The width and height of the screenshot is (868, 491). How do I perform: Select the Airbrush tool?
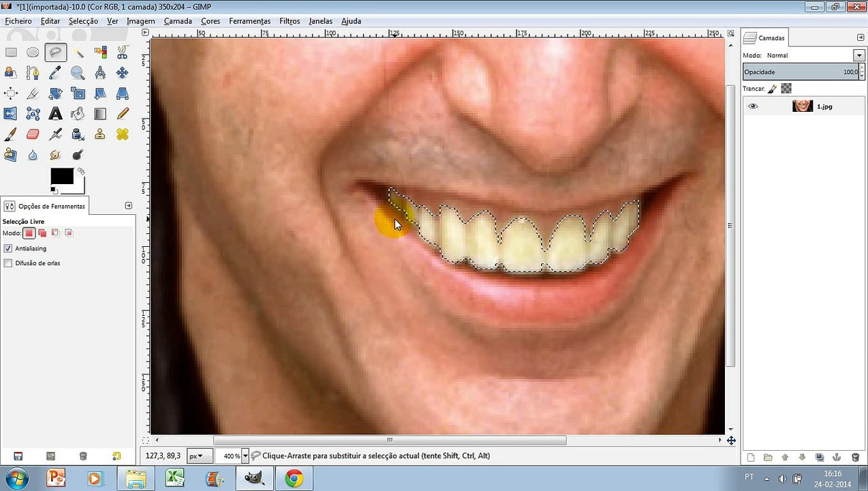pos(55,134)
